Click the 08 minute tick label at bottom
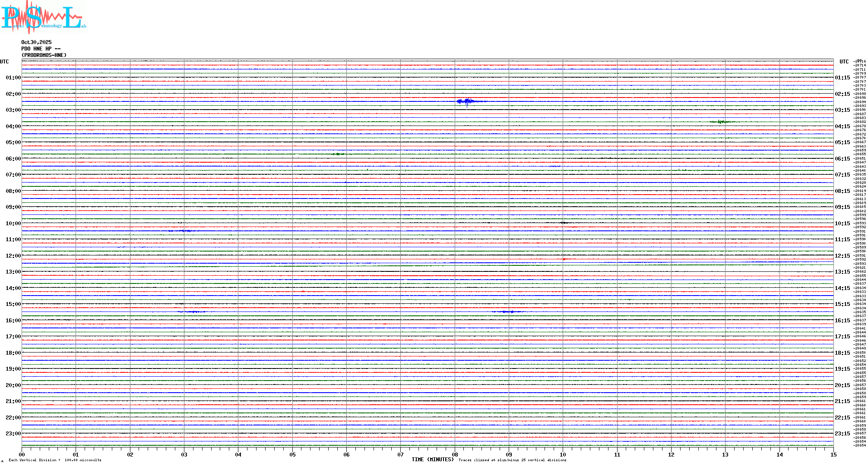This screenshot has height=466, width=868. tap(455, 454)
